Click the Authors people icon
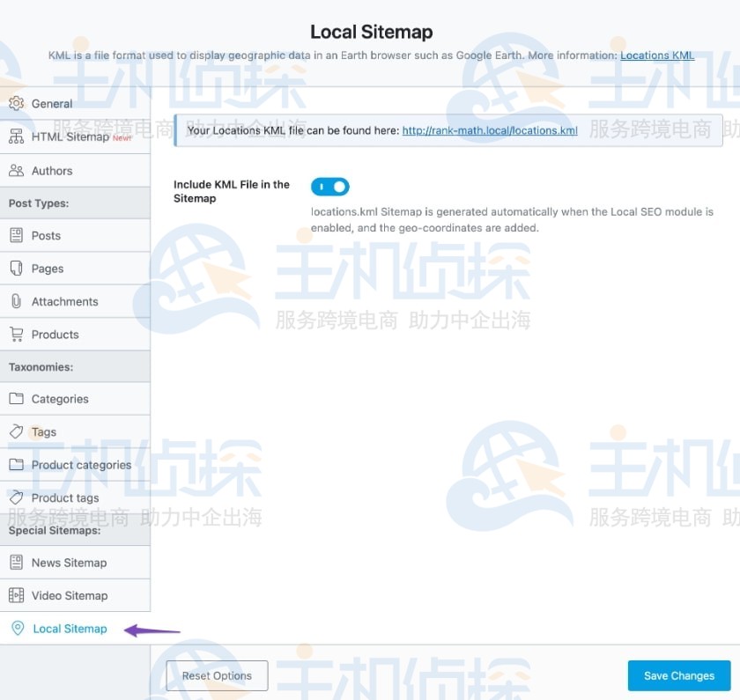Screen dimensions: 740x700 18,170
